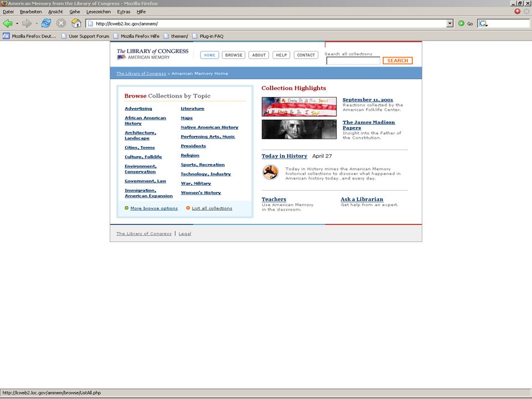Open More browse options link
This screenshot has height=399, width=532.
click(x=154, y=208)
